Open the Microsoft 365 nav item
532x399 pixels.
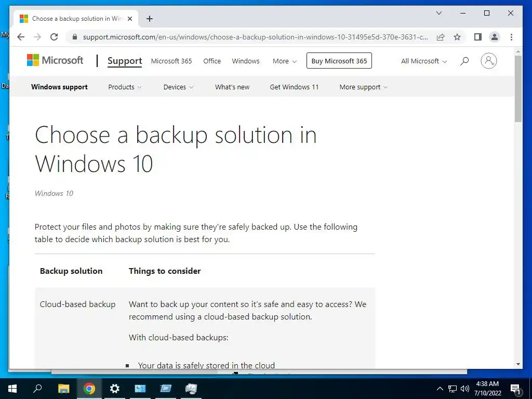(x=171, y=61)
